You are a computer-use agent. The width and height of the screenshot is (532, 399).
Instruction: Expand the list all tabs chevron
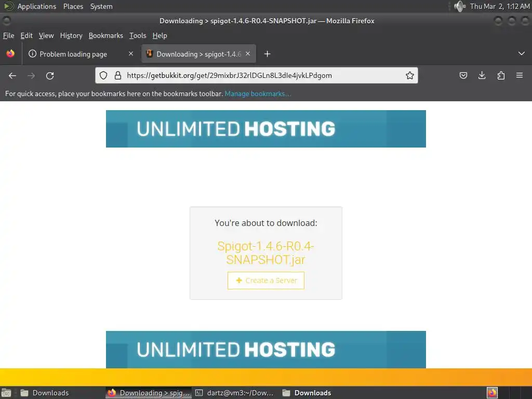pyautogui.click(x=522, y=54)
